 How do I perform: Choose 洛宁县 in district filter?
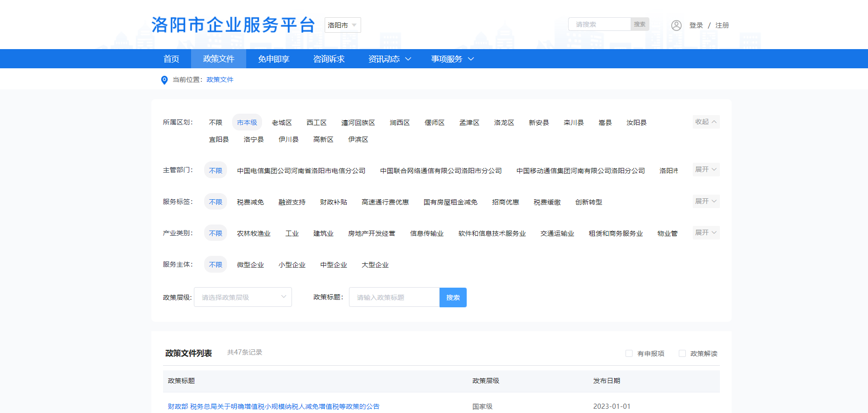click(x=254, y=139)
